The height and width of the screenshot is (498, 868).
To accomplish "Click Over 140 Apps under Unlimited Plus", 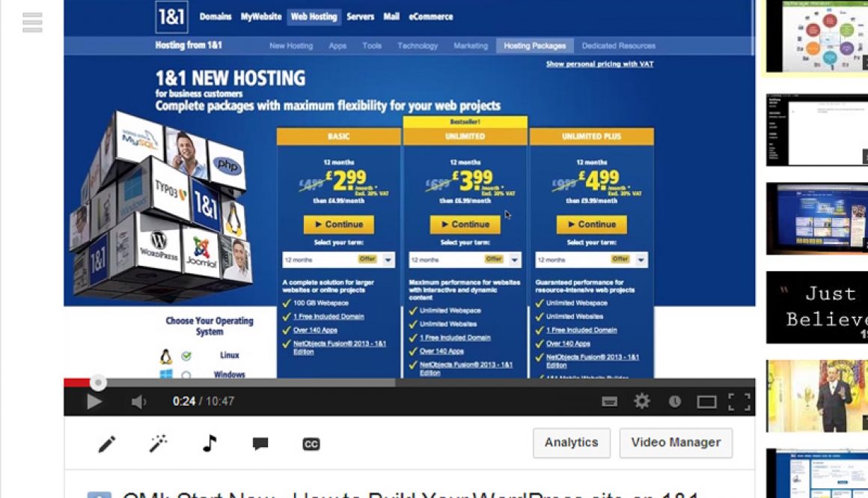I will click(x=568, y=344).
